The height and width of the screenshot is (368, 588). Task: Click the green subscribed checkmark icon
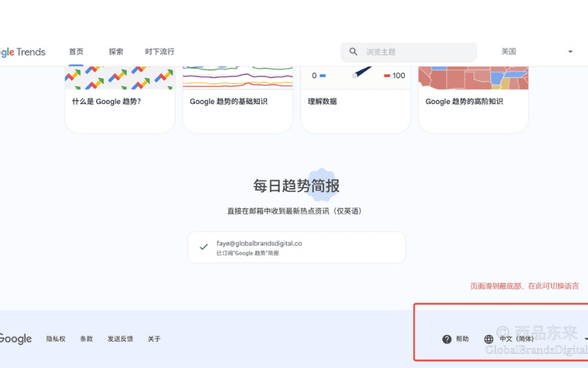click(x=204, y=247)
